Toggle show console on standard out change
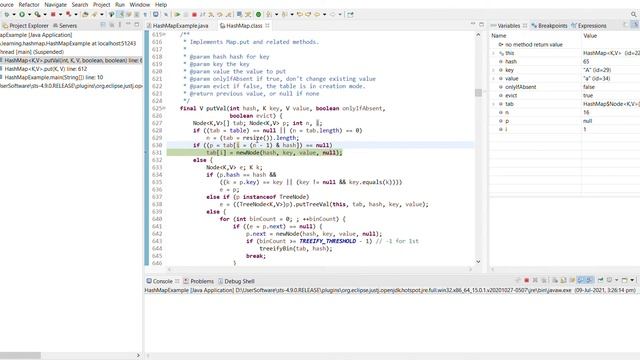The width and height of the screenshot is (640, 360). click(x=581, y=280)
